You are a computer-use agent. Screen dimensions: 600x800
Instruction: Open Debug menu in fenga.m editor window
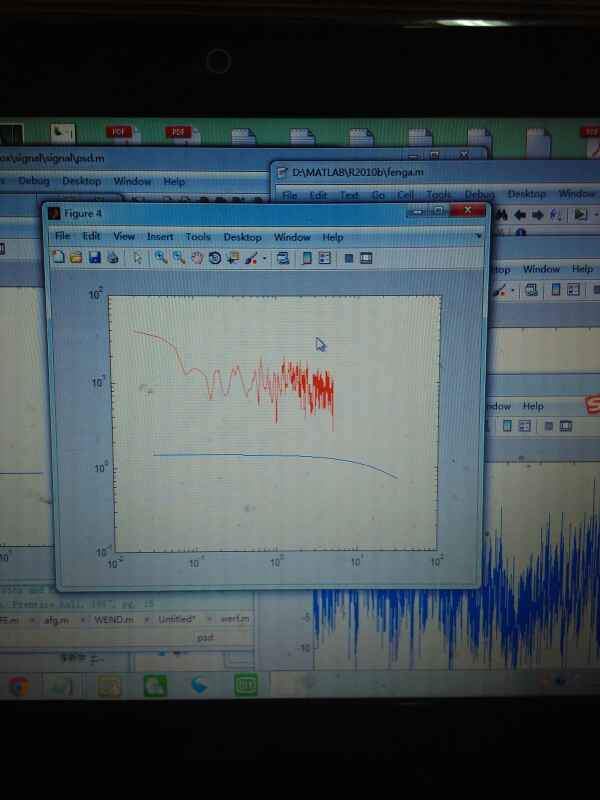click(x=479, y=194)
